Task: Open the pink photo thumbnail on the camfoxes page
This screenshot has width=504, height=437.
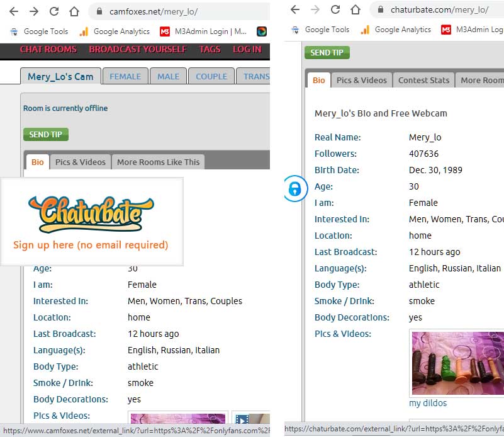Action: click(x=177, y=417)
